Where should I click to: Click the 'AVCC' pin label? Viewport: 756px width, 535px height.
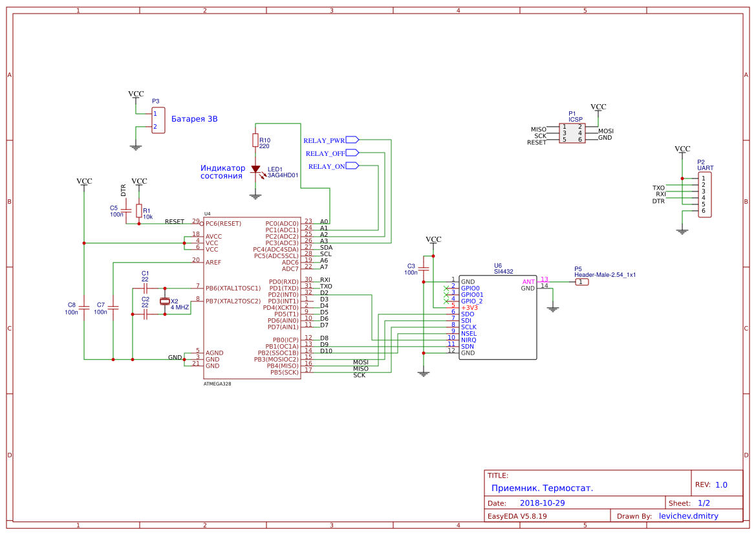click(213, 237)
